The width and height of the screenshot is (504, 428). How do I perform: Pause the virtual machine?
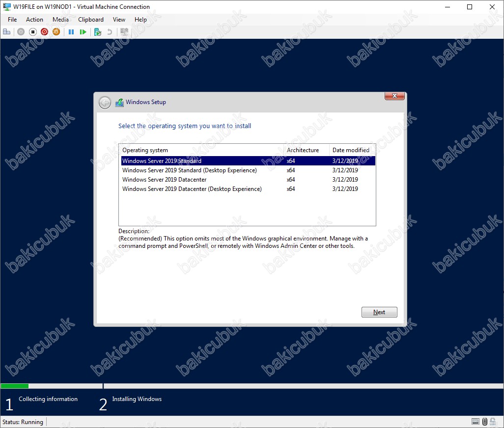(71, 32)
